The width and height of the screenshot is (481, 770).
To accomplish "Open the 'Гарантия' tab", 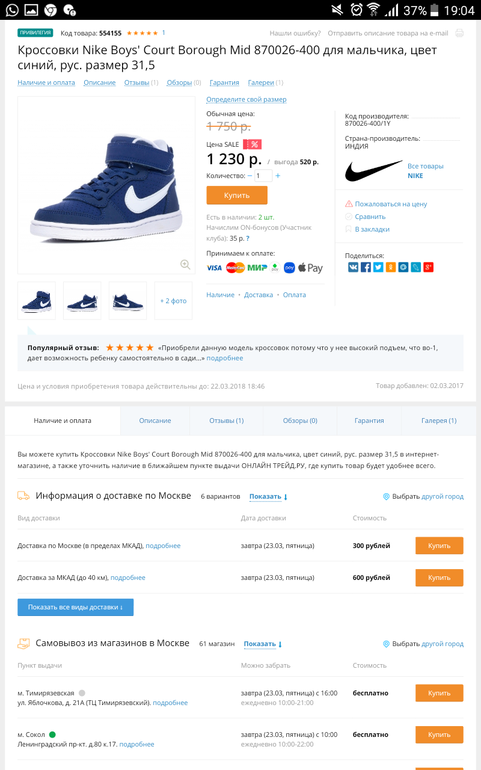I will tap(369, 421).
